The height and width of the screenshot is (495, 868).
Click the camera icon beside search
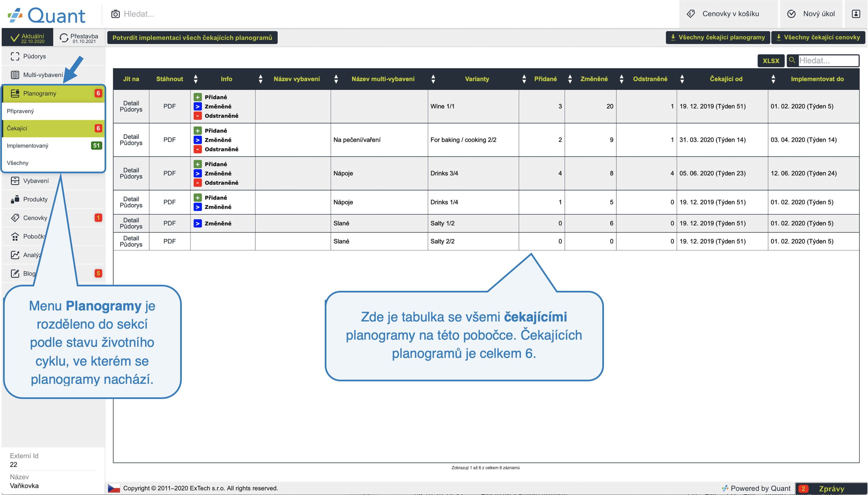[116, 14]
